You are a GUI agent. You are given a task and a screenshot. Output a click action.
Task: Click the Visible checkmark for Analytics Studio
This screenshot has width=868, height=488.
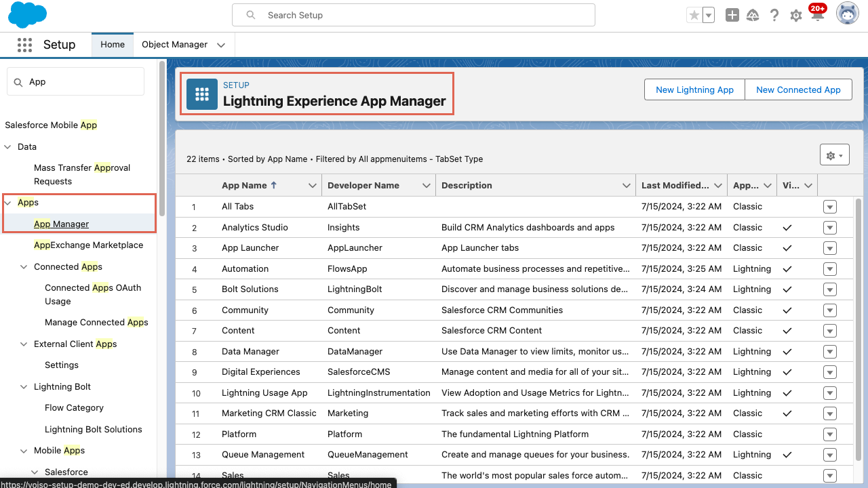(x=787, y=228)
